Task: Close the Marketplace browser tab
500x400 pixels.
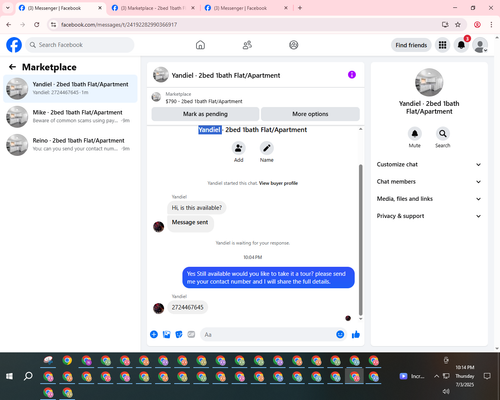Action: [193, 8]
